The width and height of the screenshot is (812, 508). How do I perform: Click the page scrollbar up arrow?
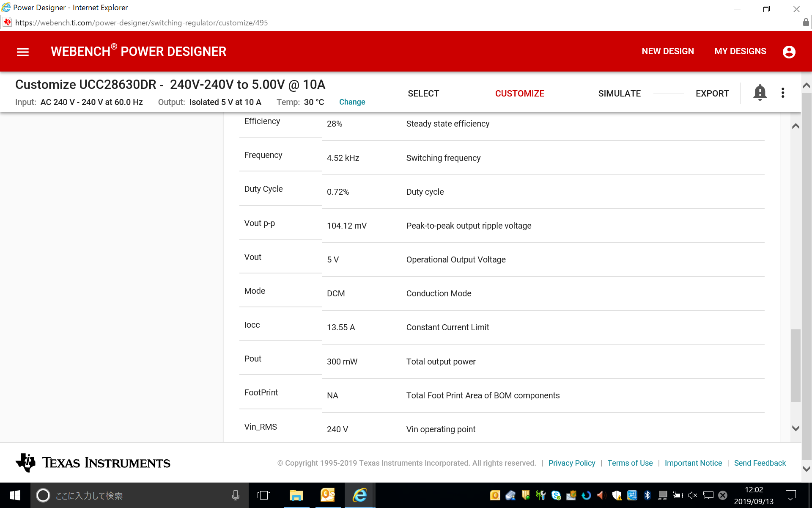pos(807,86)
